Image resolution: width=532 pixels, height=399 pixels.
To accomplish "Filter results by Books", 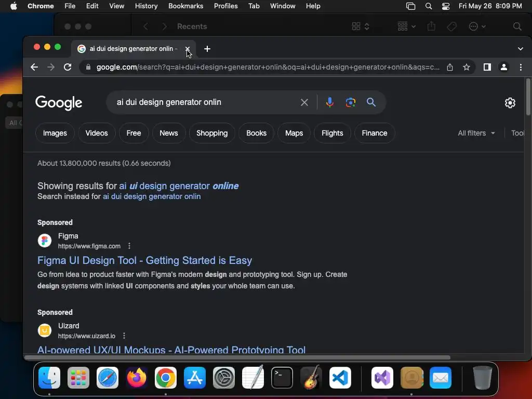I will coord(256,133).
